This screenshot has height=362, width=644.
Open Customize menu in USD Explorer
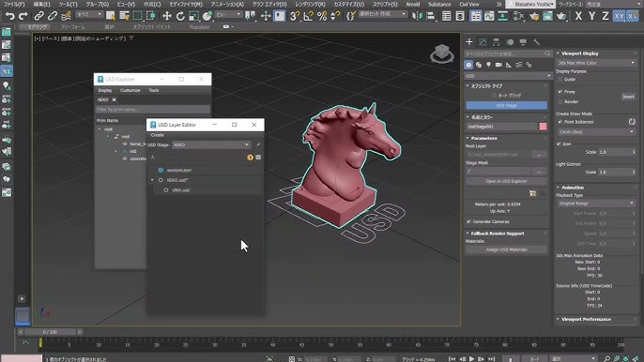pyautogui.click(x=130, y=90)
